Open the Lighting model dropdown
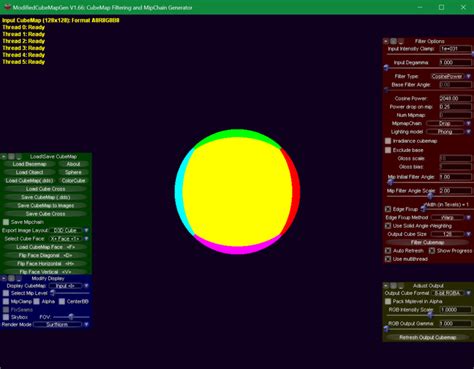The width and height of the screenshot is (474, 369). tap(468, 132)
